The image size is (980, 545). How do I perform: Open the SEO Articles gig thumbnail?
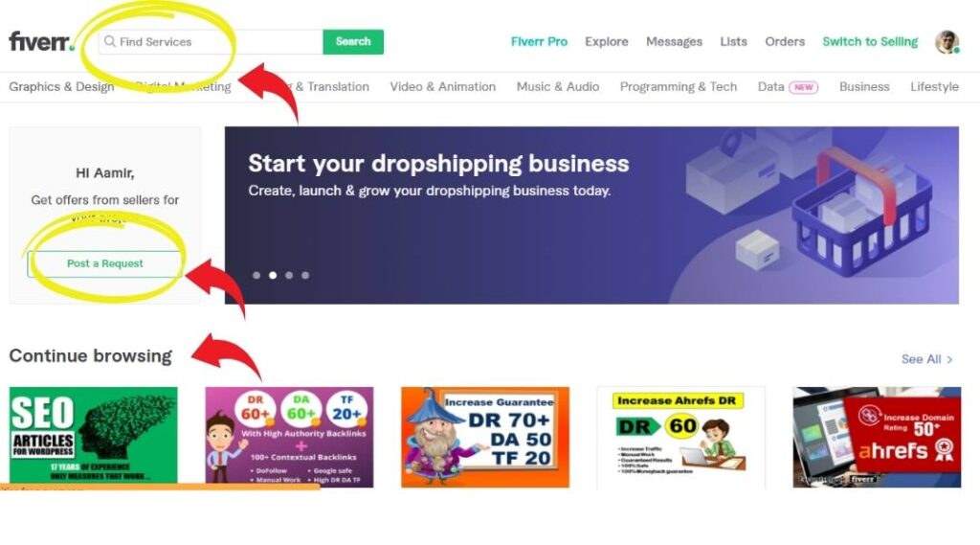(93, 437)
